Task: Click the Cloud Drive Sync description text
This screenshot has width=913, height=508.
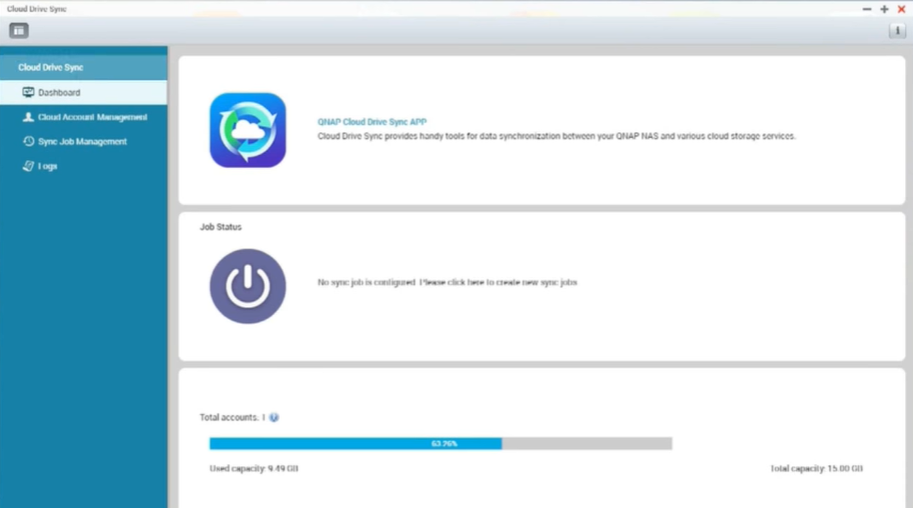Action: click(556, 136)
